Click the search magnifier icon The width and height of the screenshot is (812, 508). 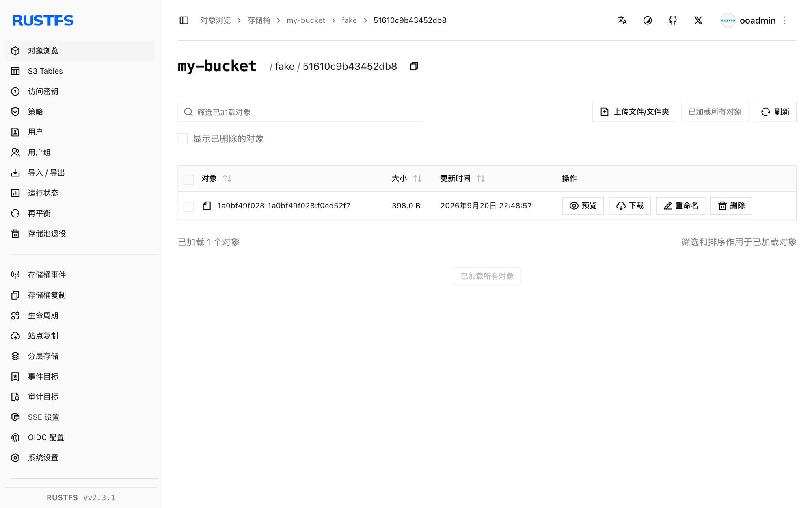188,112
